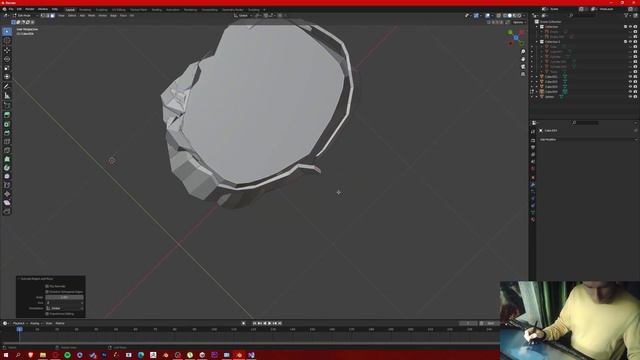The height and width of the screenshot is (360, 640).
Task: Select the Shrink/Fatten tool
Action: (7, 194)
